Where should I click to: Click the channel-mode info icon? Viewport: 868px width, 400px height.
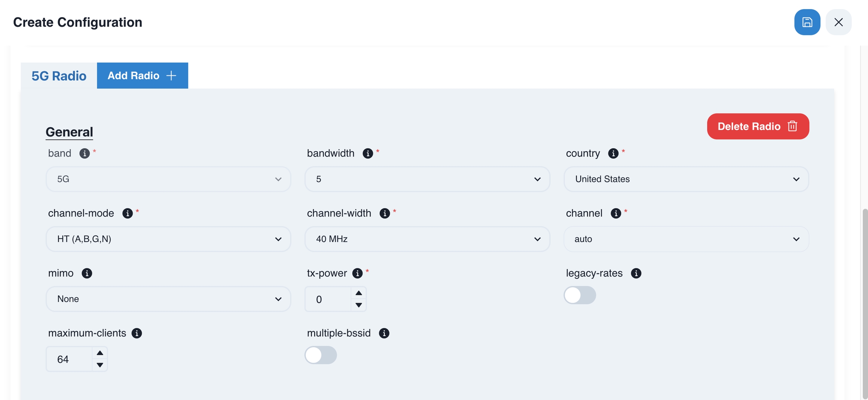pos(127,213)
